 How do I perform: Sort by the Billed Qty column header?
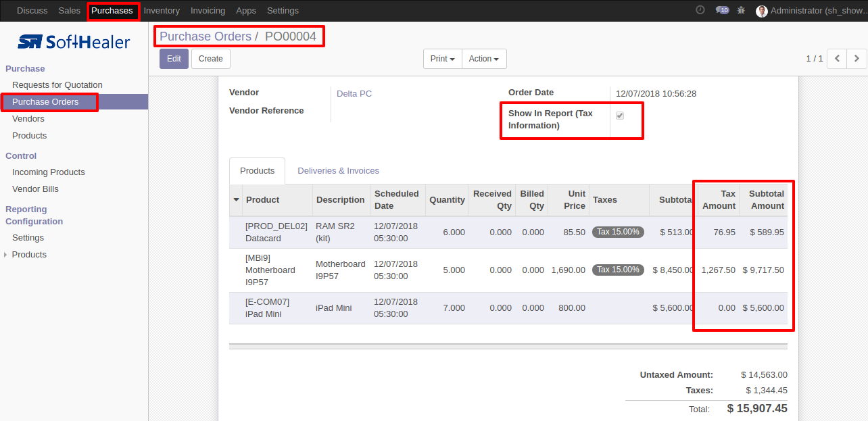(532, 200)
